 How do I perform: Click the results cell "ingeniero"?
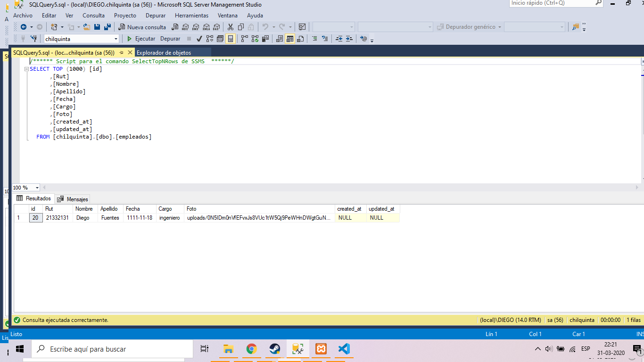170,218
